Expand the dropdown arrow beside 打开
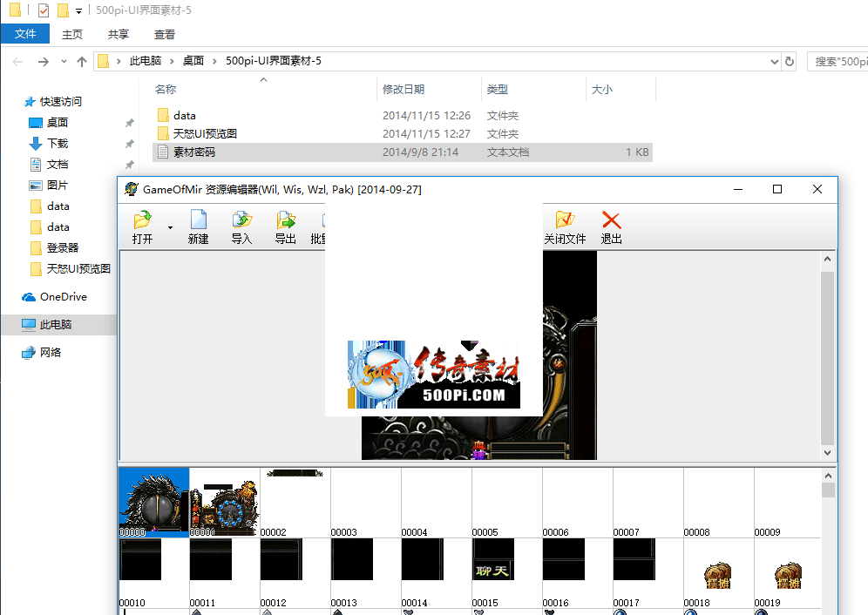868x615 pixels. click(x=170, y=227)
